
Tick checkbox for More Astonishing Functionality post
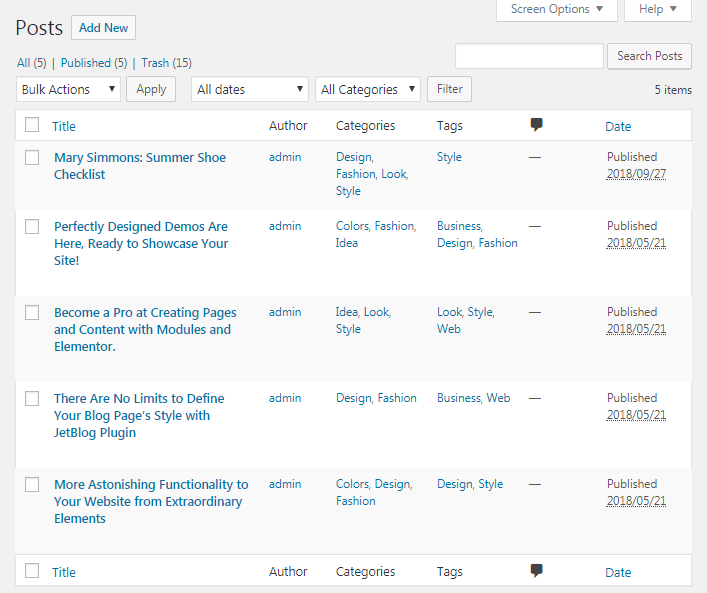(x=32, y=485)
